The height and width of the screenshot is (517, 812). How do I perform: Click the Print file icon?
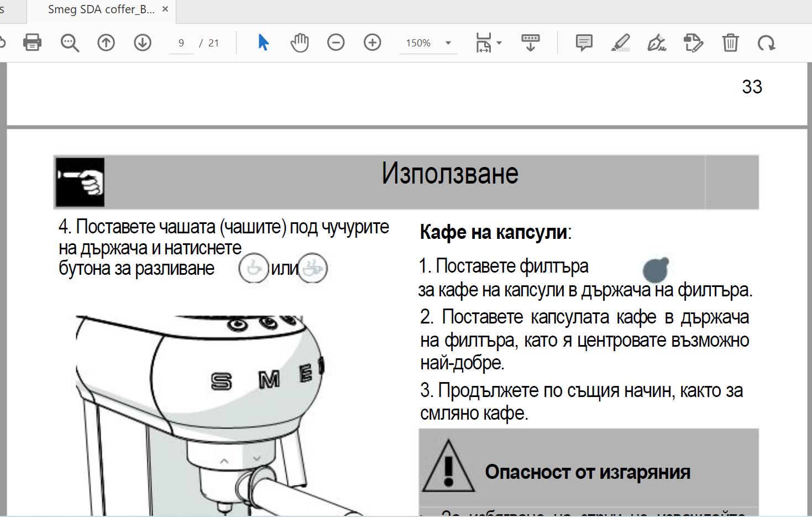[32, 43]
